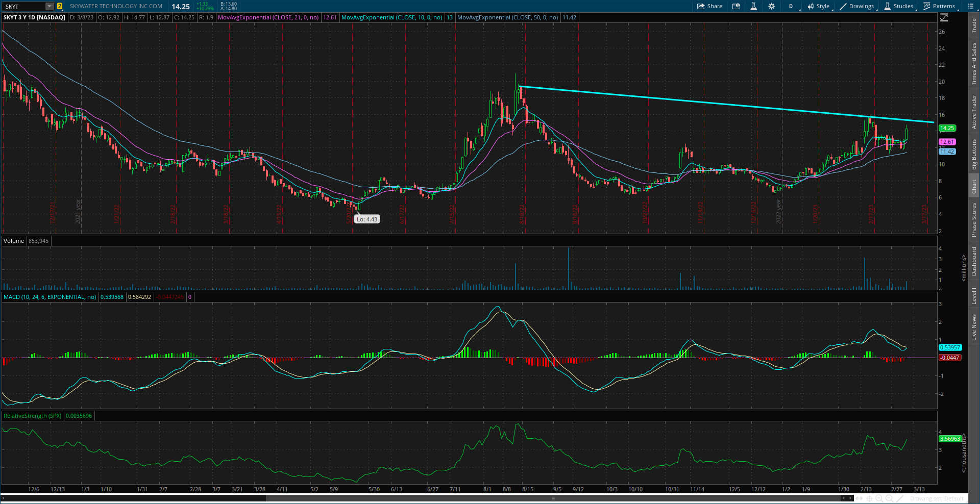The image size is (980, 504).
Task: Open the Big Buttons side tab
Action: [x=974, y=155]
